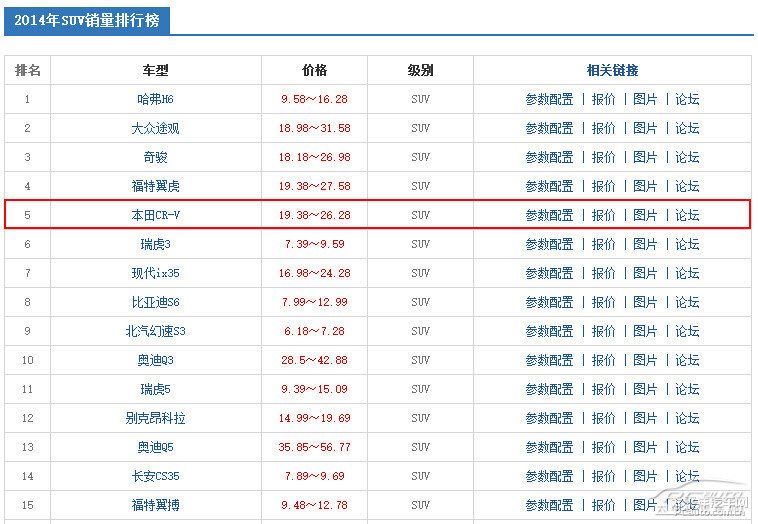The height and width of the screenshot is (524, 758).
Task: Open 参数配置 for 福特翼虎
Action: 549,186
